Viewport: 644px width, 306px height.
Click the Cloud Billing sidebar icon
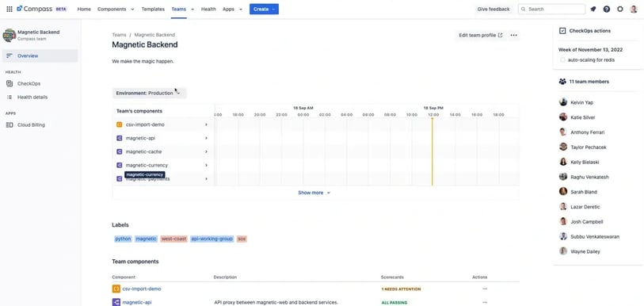(x=10, y=125)
